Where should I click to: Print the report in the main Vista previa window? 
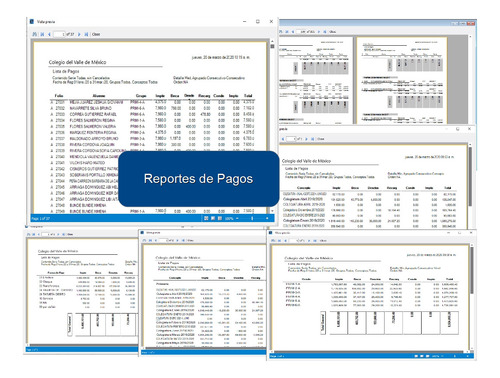34,34
